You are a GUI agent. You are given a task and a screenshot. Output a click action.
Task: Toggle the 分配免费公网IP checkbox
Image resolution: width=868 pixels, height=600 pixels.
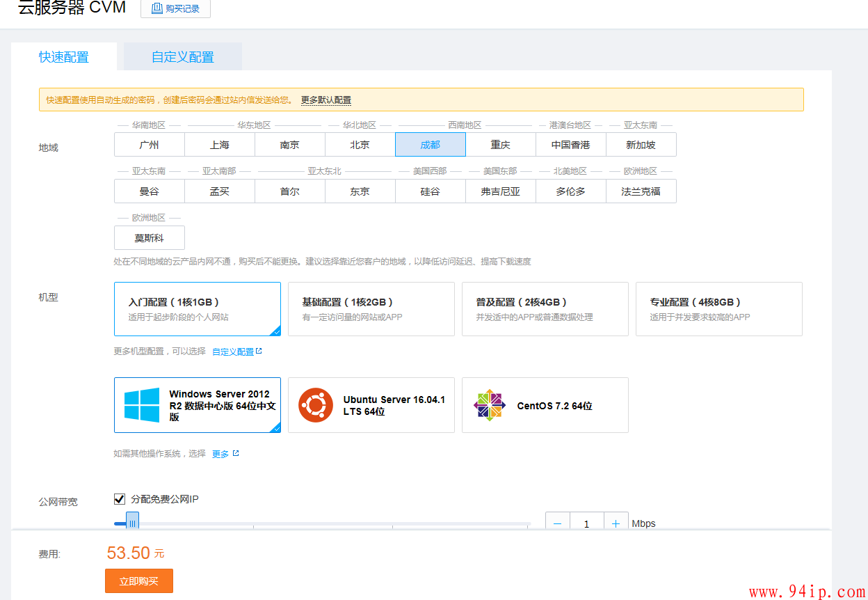120,499
